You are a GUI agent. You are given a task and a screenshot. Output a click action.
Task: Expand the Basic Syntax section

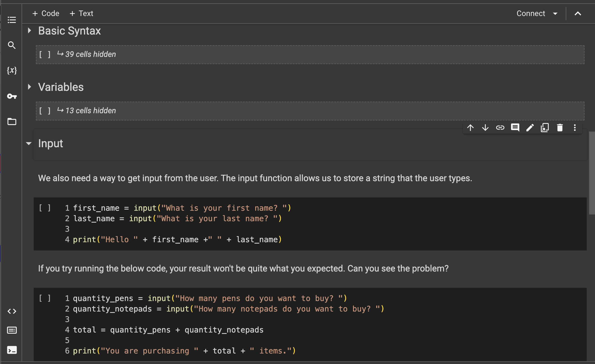click(29, 31)
